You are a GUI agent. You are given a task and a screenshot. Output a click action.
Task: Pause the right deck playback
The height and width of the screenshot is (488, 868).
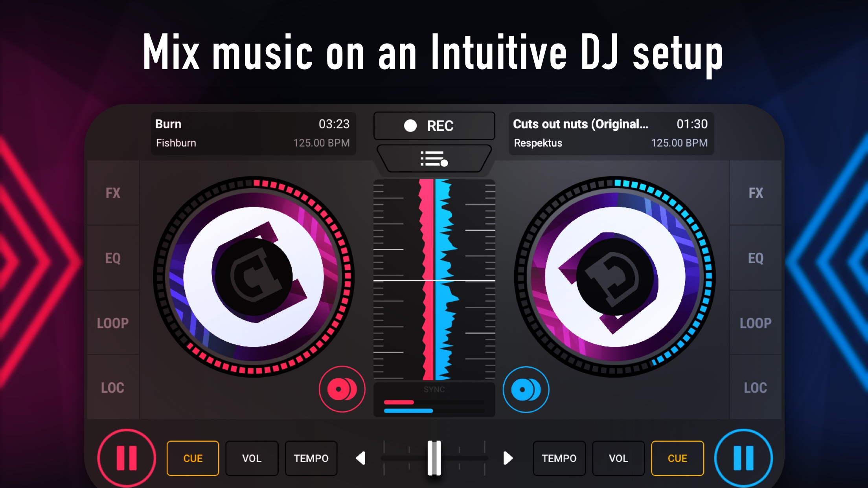click(x=743, y=458)
